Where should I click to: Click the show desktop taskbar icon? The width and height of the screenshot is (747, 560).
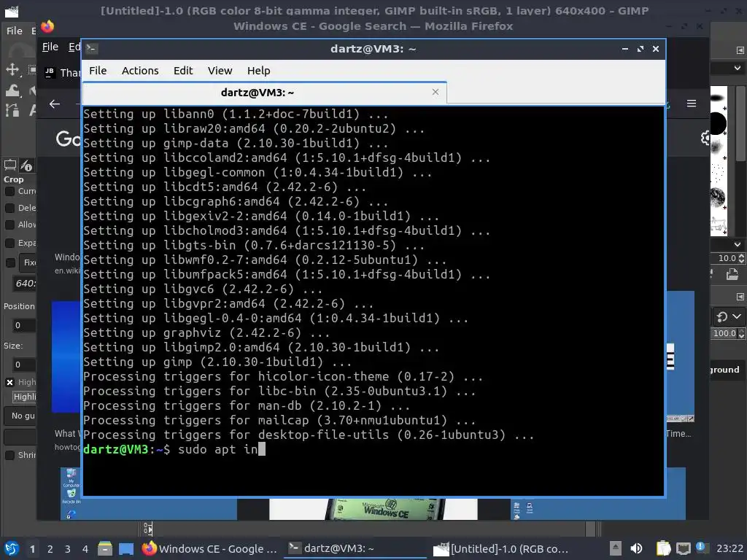[125, 548]
